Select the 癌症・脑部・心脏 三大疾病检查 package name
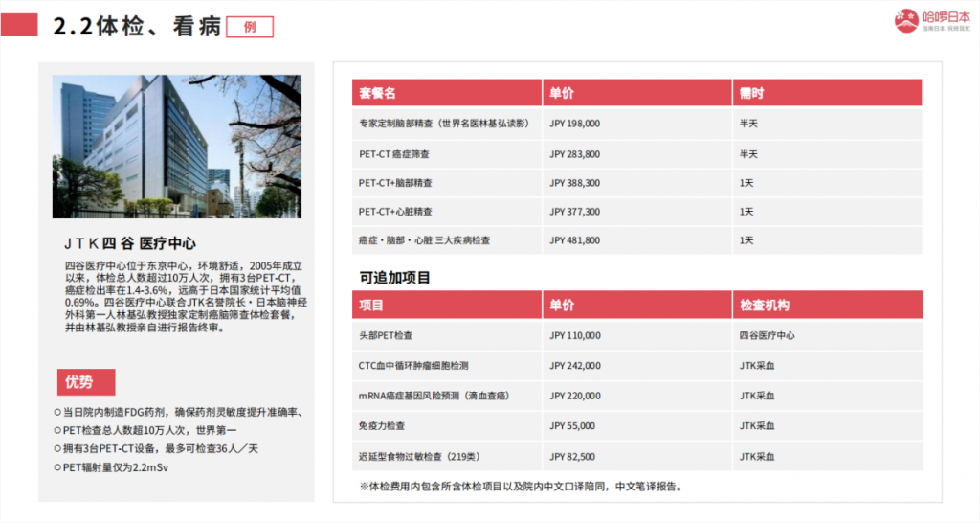Image resolution: width=980 pixels, height=523 pixels. pos(424,240)
